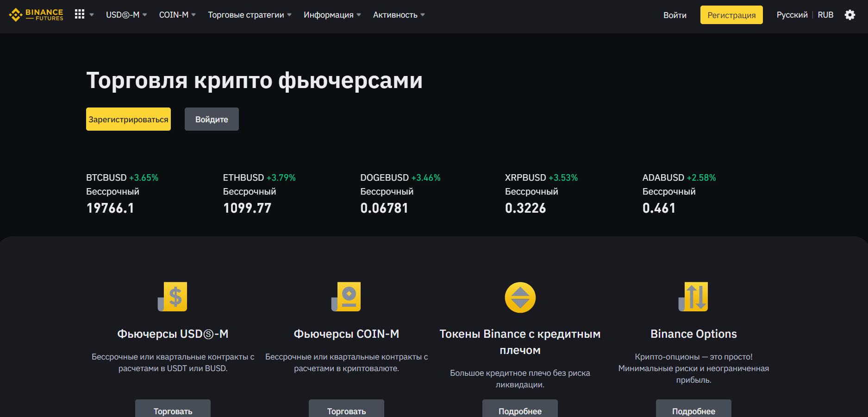Switch interface language from Русский
This screenshot has height=417, width=868.
coord(792,14)
